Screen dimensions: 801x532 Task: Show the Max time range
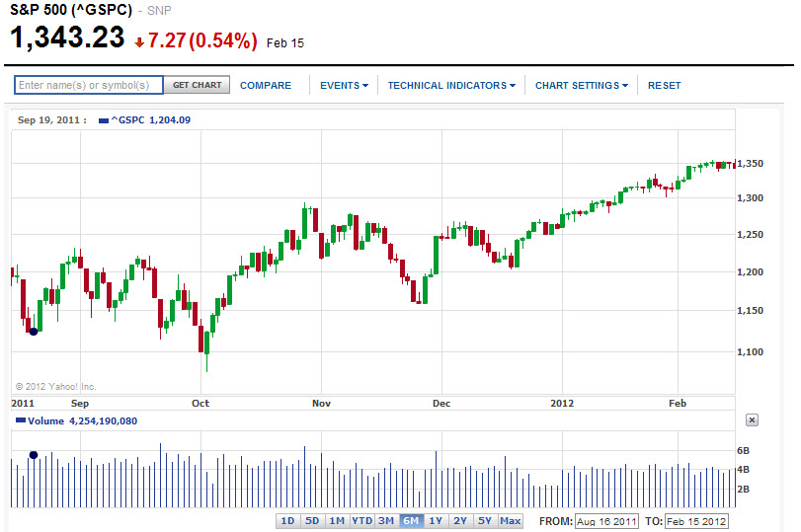pos(510,521)
